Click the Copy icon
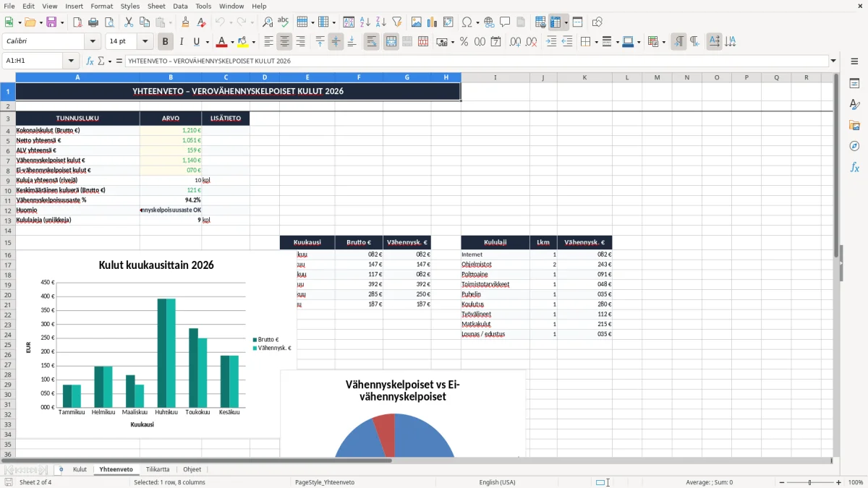 (143, 22)
